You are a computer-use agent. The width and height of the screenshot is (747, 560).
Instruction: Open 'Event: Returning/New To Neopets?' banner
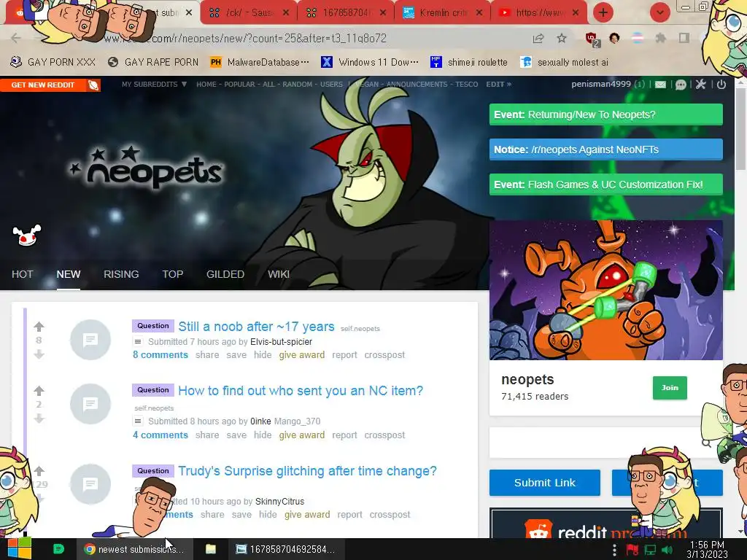[605, 114]
